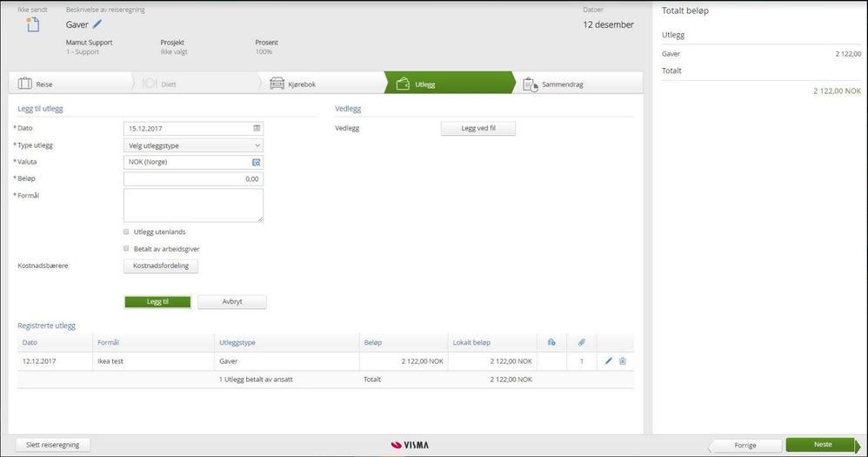Go to the Sammendrag tab
The height and width of the screenshot is (457, 868).
click(x=578, y=84)
